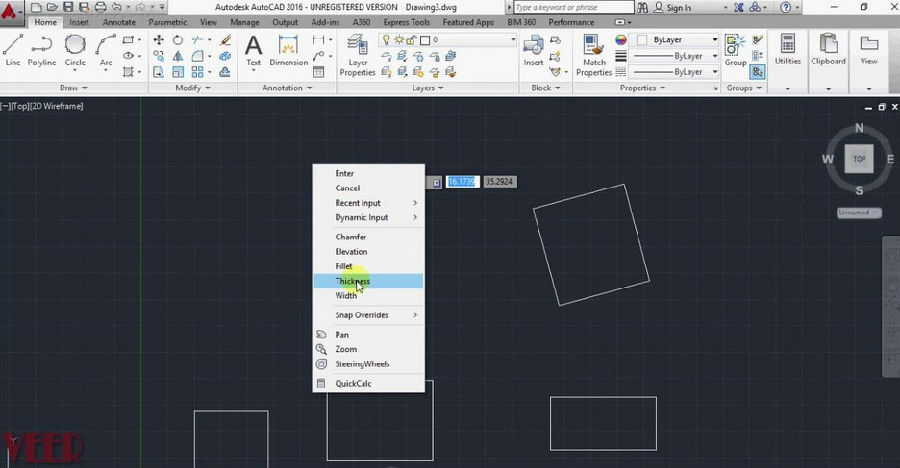Click the Scale tool icon

(178, 72)
